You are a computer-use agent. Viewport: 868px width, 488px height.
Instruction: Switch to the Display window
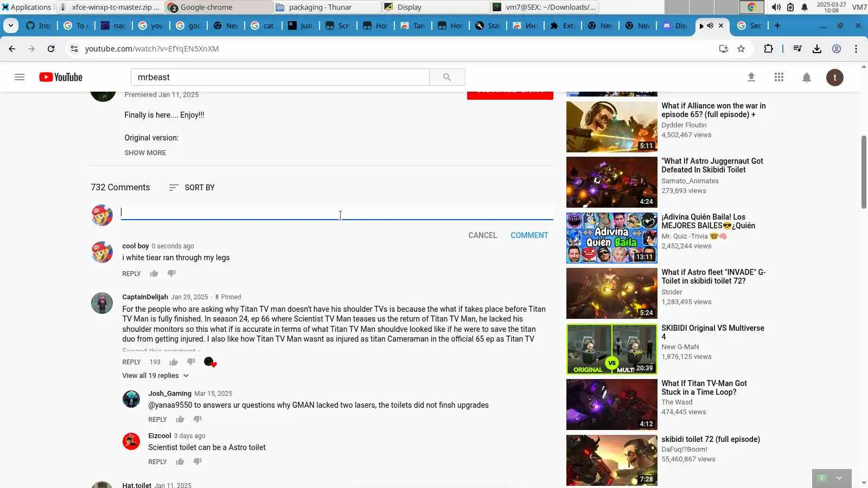436,7
